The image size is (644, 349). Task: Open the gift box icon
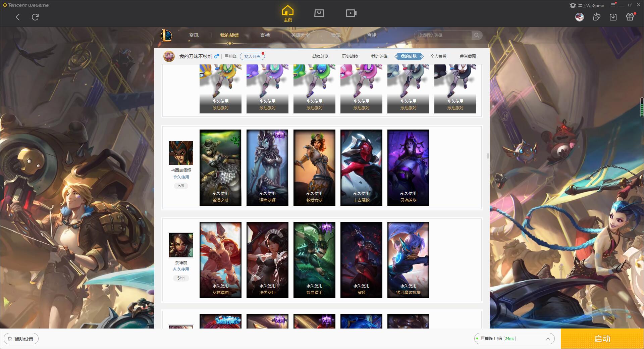(x=630, y=17)
